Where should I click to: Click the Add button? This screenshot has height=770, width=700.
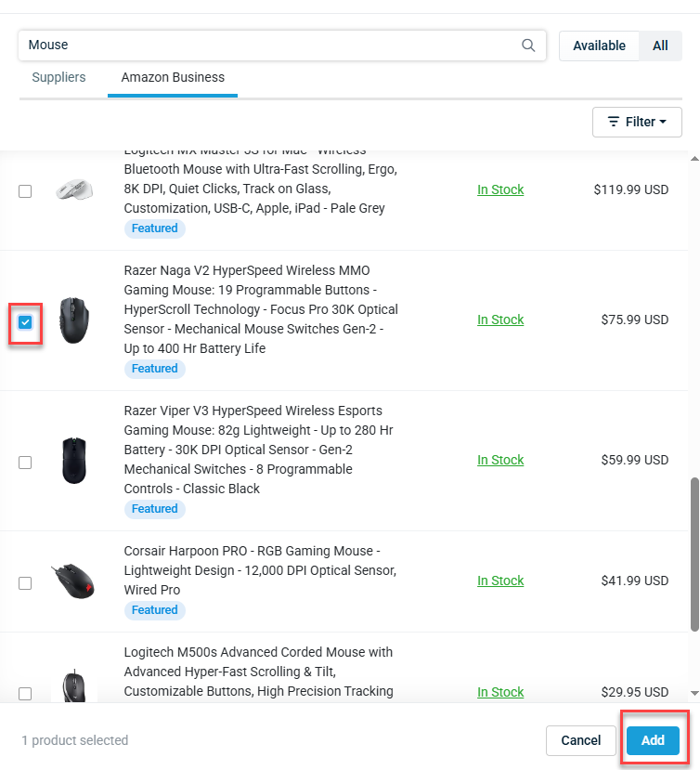point(653,740)
